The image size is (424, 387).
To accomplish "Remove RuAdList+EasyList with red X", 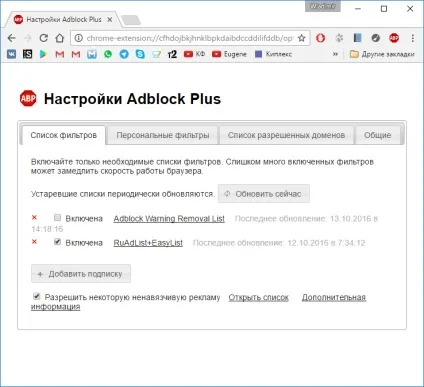I will point(34,242).
